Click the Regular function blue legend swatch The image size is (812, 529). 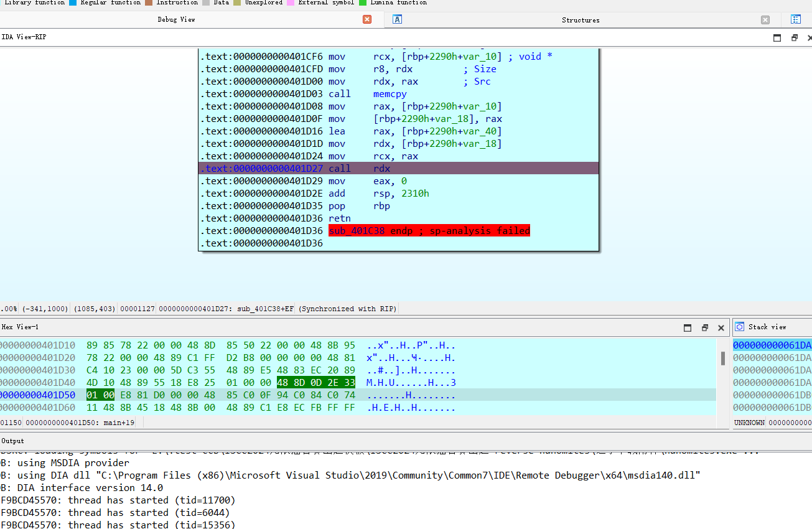tap(73, 2)
